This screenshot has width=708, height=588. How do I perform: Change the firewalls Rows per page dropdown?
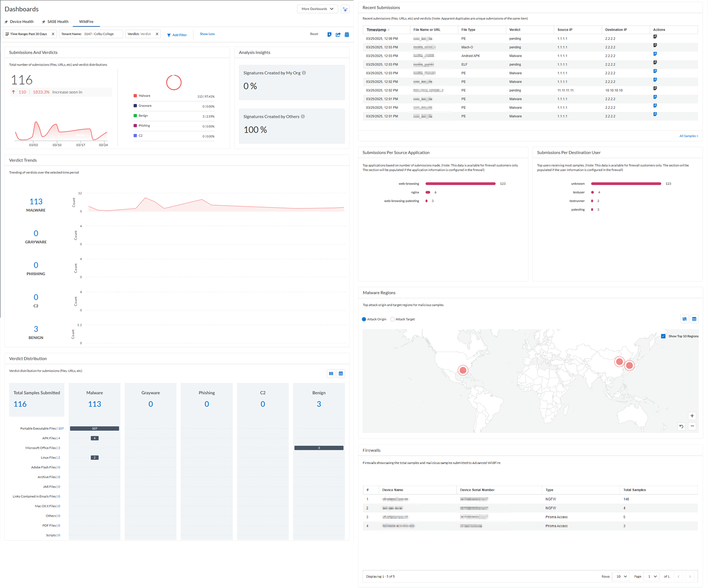pos(621,576)
